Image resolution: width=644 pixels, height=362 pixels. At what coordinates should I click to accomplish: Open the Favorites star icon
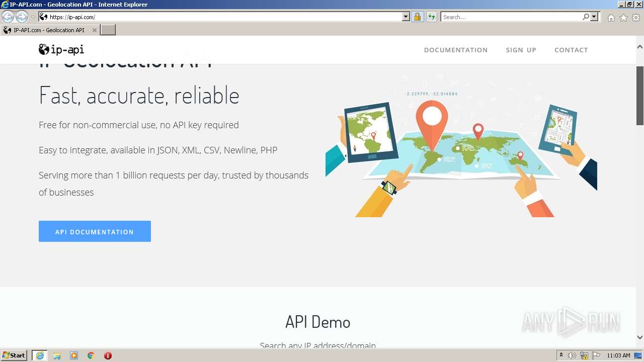[x=623, y=18]
